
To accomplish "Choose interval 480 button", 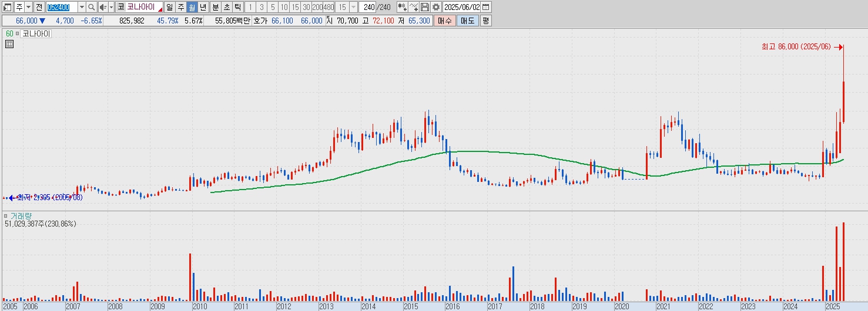I will click(x=329, y=7).
